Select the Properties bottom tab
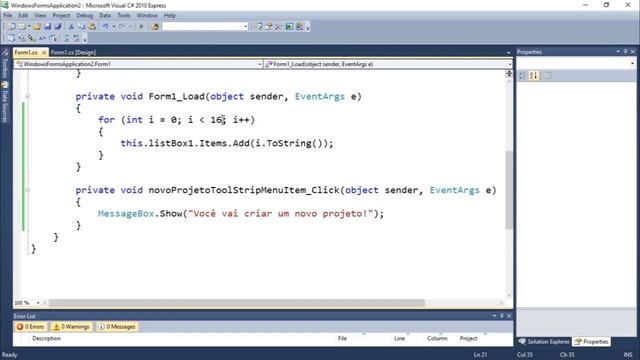The height and width of the screenshot is (360, 640). 591,342
